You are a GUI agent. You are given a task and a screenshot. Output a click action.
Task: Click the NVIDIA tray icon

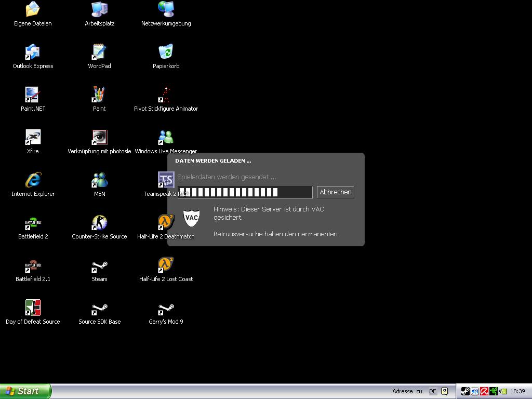point(503,391)
